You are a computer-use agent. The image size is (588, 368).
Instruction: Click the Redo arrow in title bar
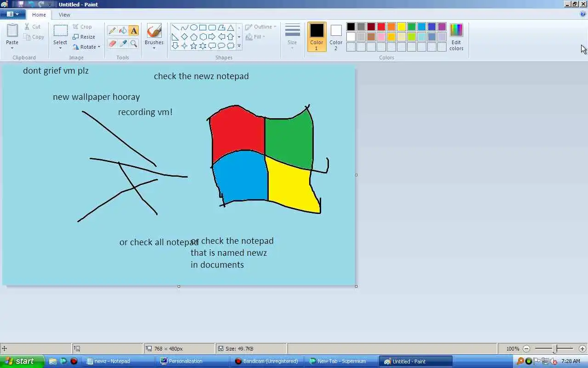coord(41,4)
